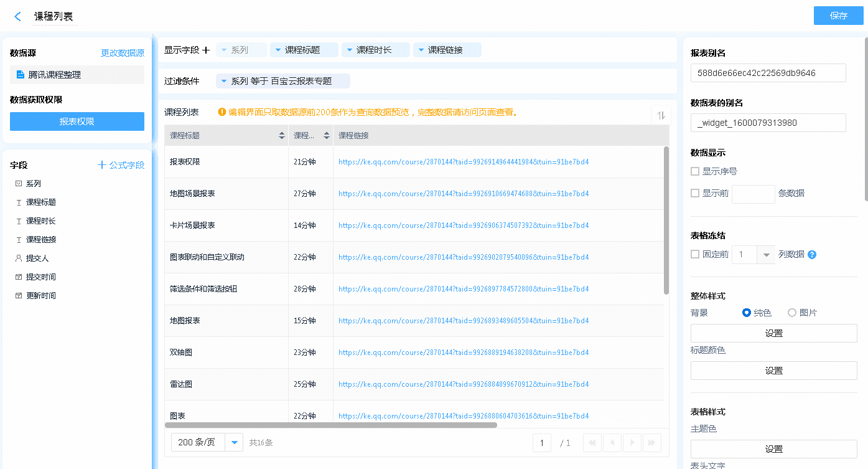The image size is (868, 469).
Task: Select the 更新时间 field in field list
Action: [x=40, y=296]
